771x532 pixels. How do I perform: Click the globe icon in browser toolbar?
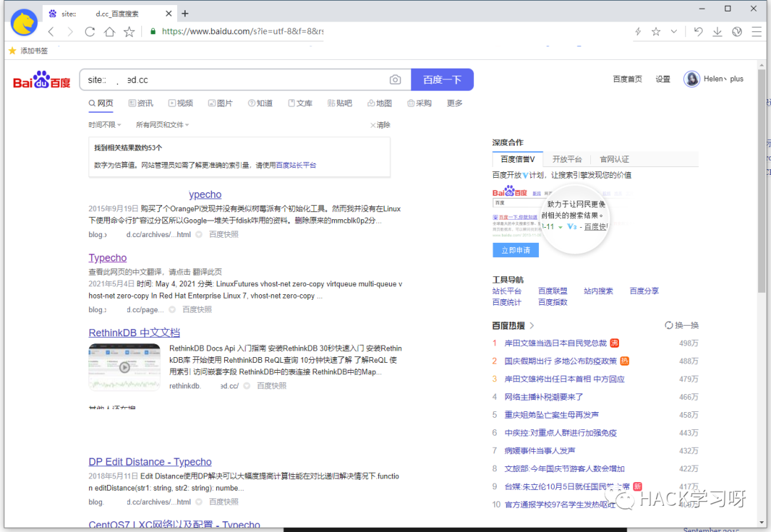[737, 32]
